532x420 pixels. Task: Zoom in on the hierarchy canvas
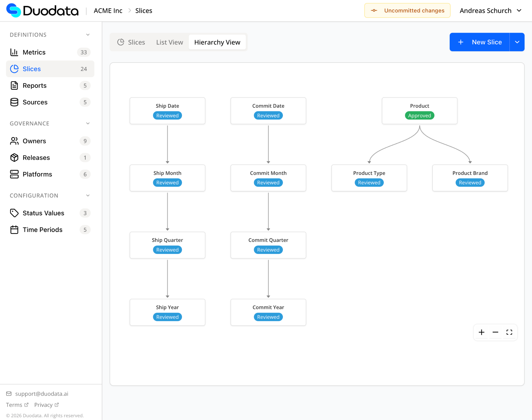click(482, 332)
